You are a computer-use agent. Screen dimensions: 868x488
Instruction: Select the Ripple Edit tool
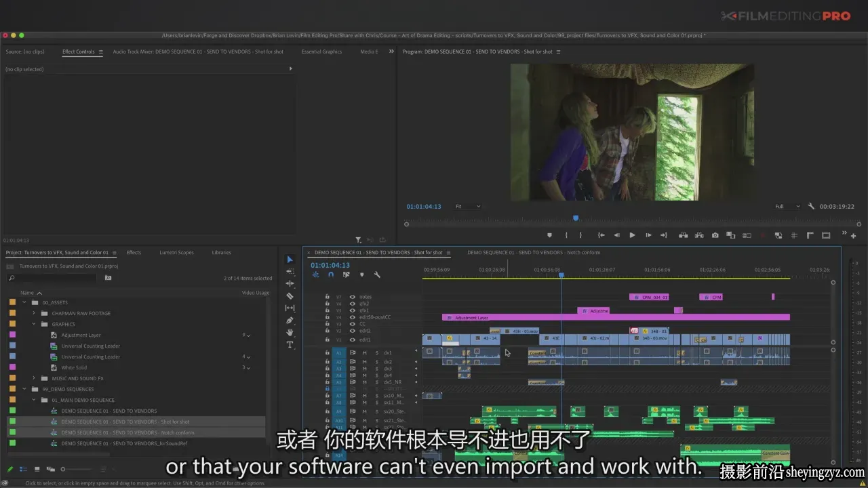(290, 284)
